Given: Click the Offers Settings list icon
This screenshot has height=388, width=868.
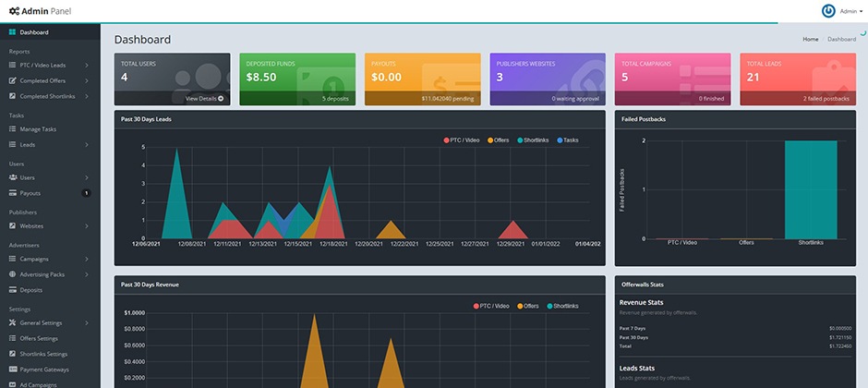Looking at the screenshot, I should (x=12, y=338).
